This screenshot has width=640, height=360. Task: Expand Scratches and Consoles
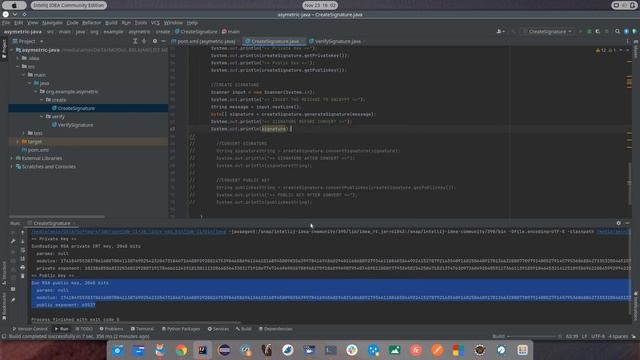[x=12, y=167]
